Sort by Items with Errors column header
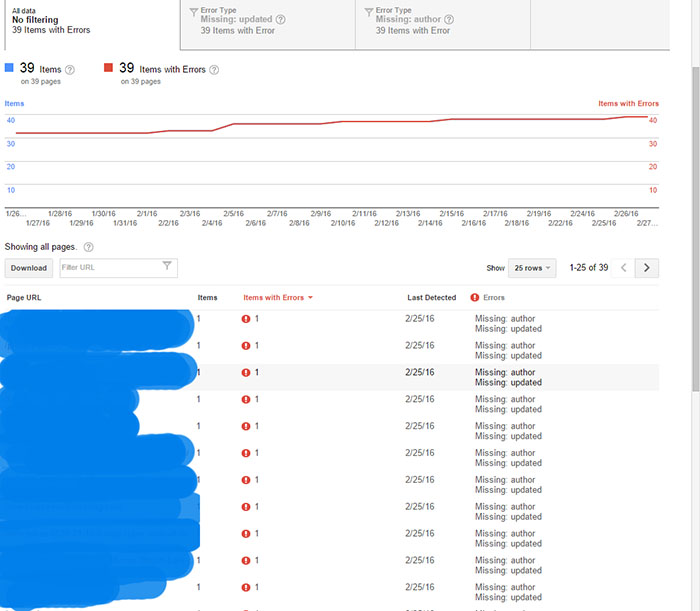Viewport: 700px width, 611px height. pos(278,298)
